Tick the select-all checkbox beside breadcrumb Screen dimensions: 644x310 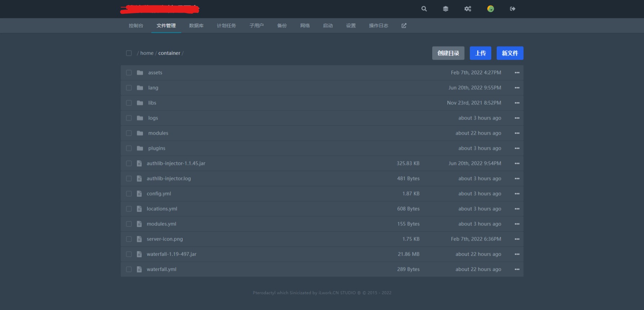tap(129, 53)
